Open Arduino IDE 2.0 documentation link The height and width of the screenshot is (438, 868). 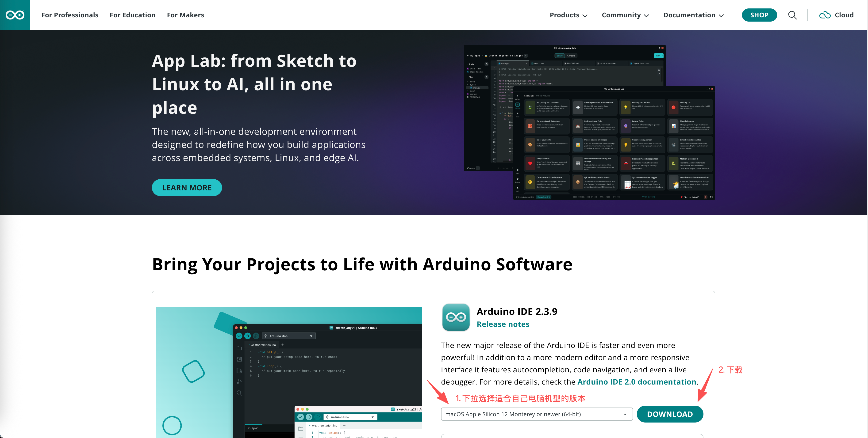click(637, 382)
